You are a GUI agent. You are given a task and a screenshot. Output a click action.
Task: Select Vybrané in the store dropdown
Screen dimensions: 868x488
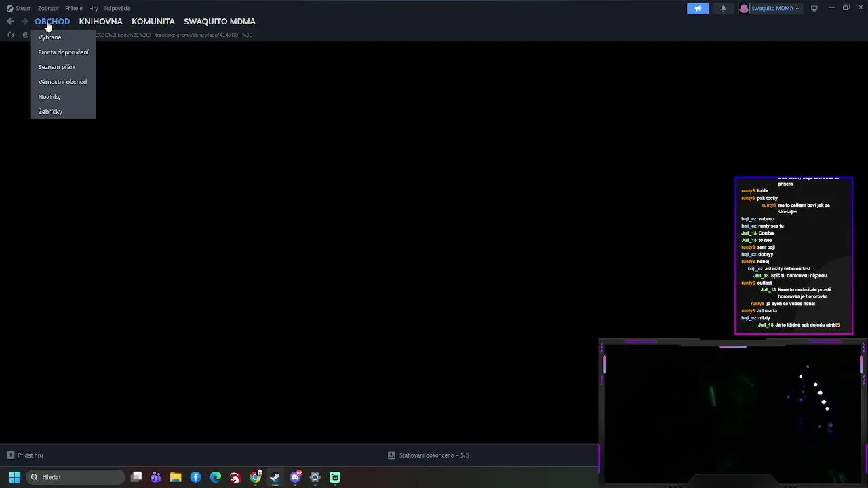click(x=63, y=37)
